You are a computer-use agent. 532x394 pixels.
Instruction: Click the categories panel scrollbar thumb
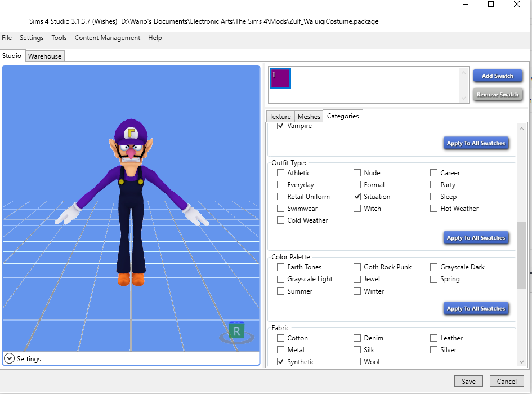click(521, 255)
